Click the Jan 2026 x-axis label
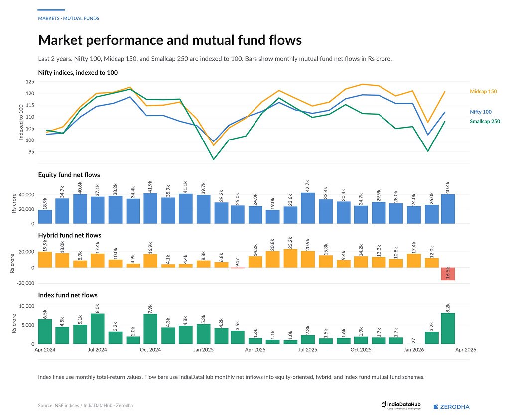Screen dimensions: 510x420 (414, 350)
